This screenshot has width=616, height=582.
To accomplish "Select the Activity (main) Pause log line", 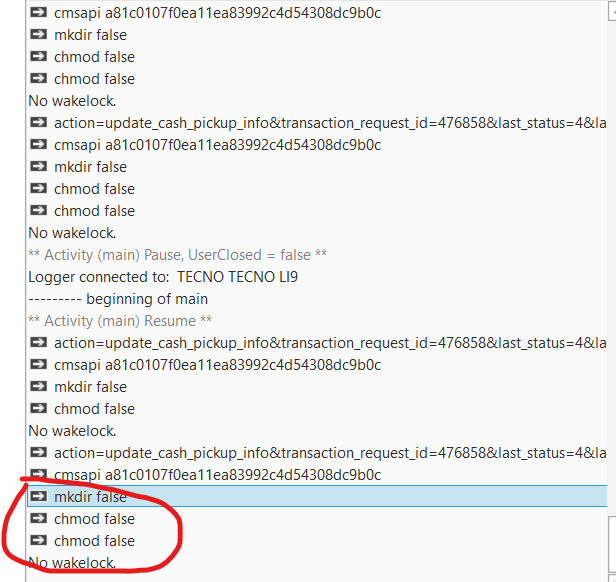I will [177, 255].
